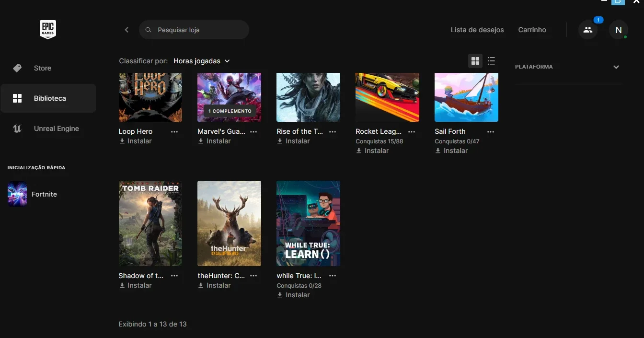Install while True: learn()
644x338 pixels.
pyautogui.click(x=293, y=295)
